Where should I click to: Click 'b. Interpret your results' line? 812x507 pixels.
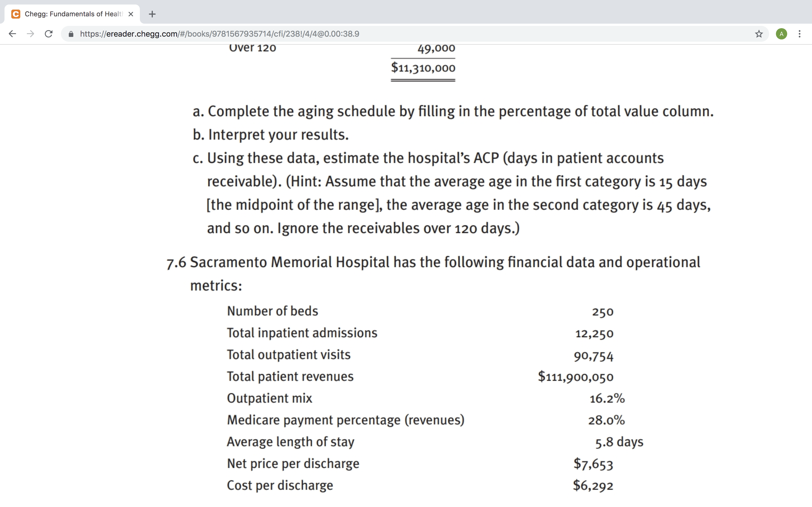[271, 135]
